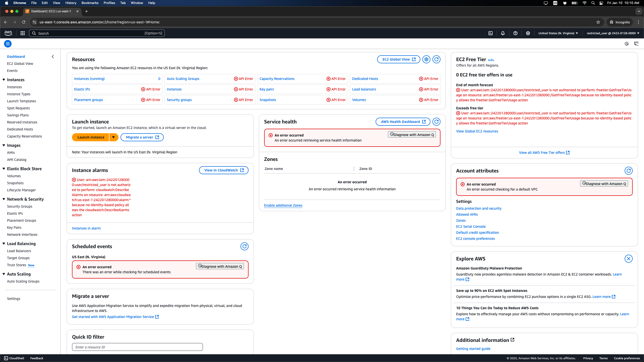Click Enable additional Zones link
The width and height of the screenshot is (644, 362).
[283, 205]
